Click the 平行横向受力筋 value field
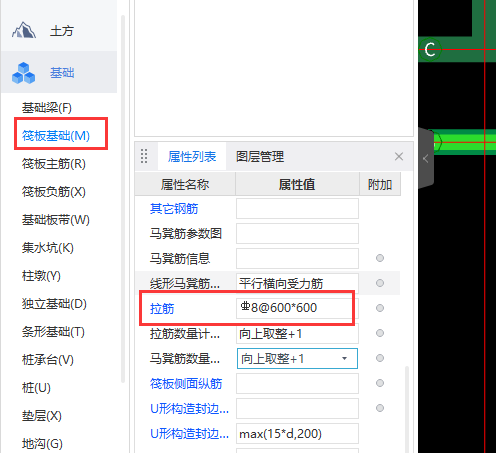Viewport: 496px width, 453px height. tap(297, 283)
